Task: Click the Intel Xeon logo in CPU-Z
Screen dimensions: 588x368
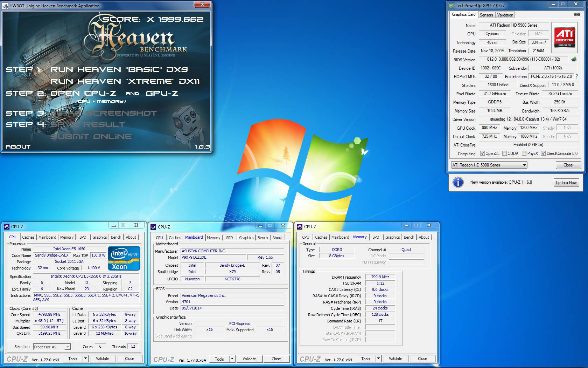Action: click(124, 258)
